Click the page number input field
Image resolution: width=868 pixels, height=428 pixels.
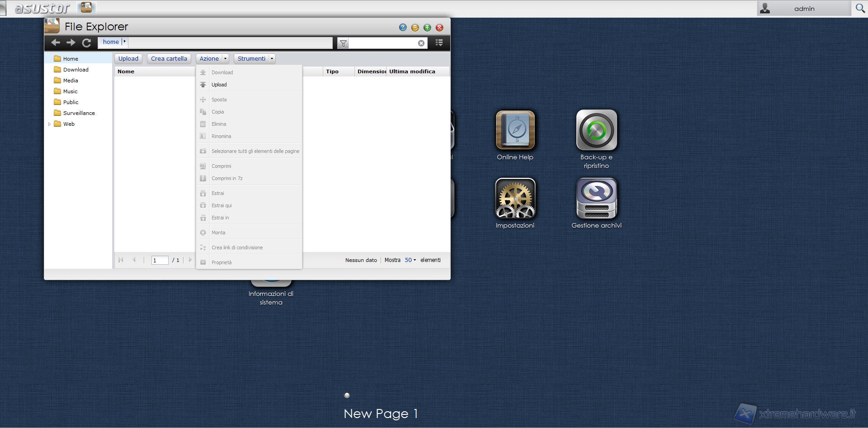160,260
